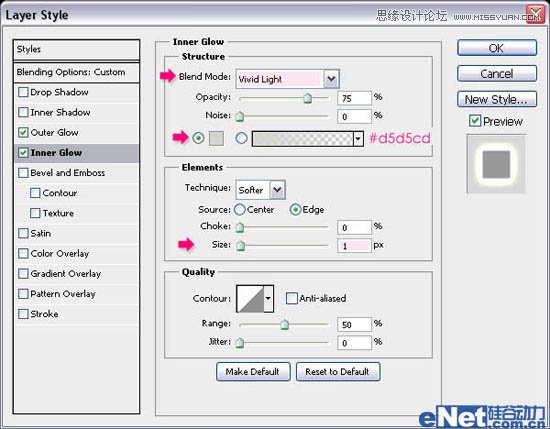Select the solid color glow radio button
The width and height of the screenshot is (550, 429).
pyautogui.click(x=199, y=138)
